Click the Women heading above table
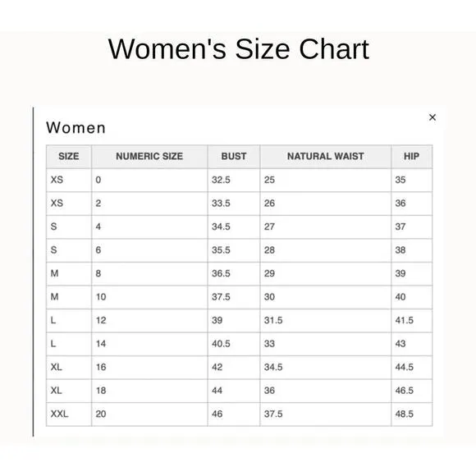 point(76,128)
